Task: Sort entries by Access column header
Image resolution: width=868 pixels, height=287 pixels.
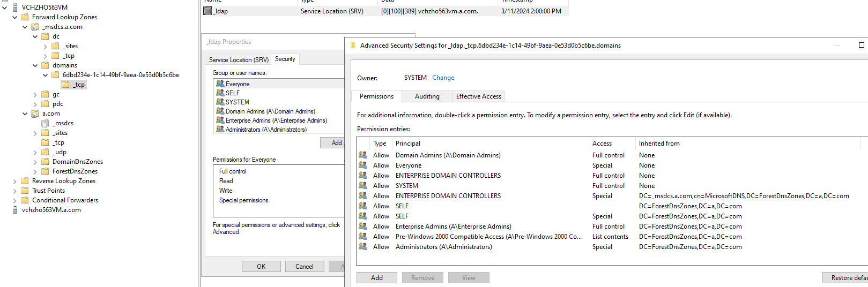Action: (612, 143)
